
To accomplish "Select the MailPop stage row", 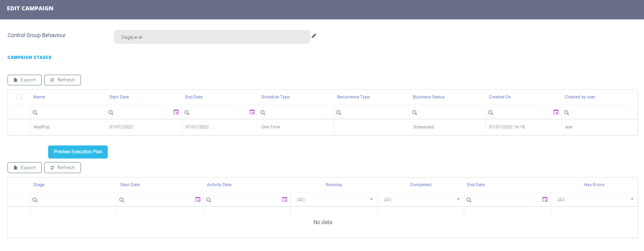I will click(41, 127).
